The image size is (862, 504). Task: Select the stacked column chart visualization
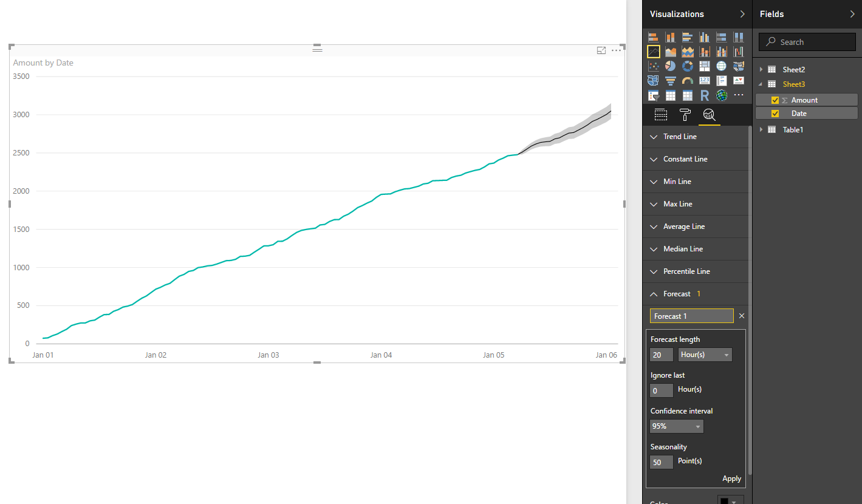coord(671,37)
